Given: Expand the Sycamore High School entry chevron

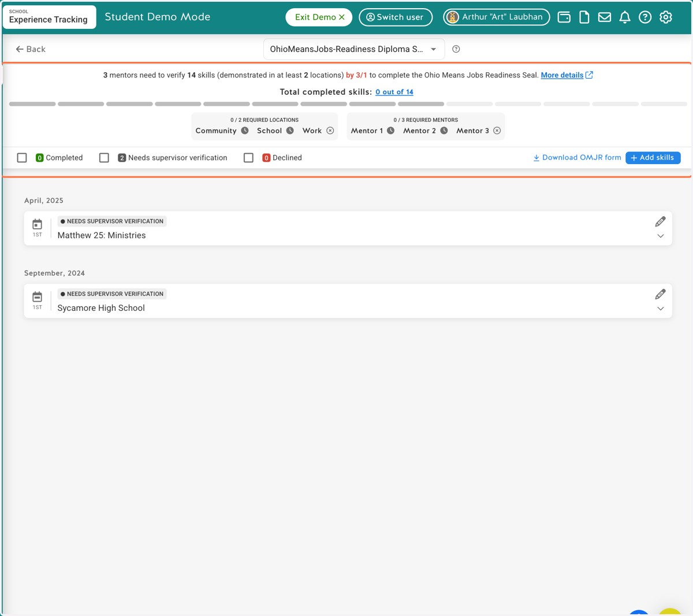Looking at the screenshot, I should [x=661, y=309].
